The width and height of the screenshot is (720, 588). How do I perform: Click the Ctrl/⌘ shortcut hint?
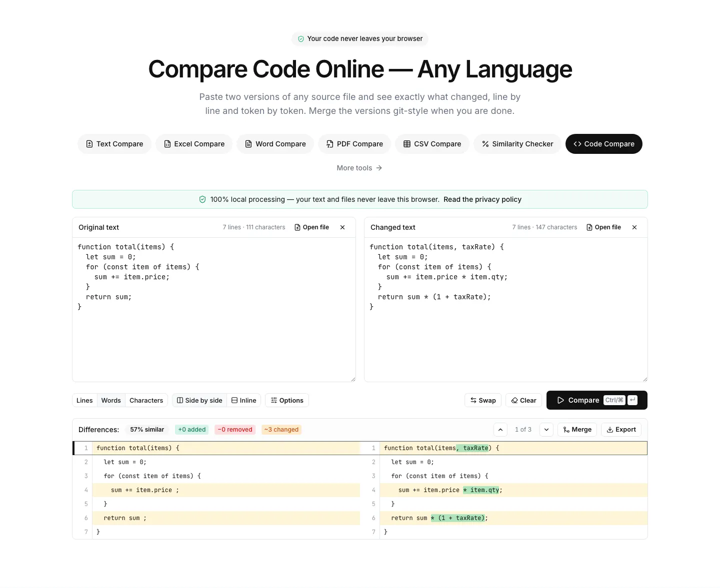click(614, 400)
